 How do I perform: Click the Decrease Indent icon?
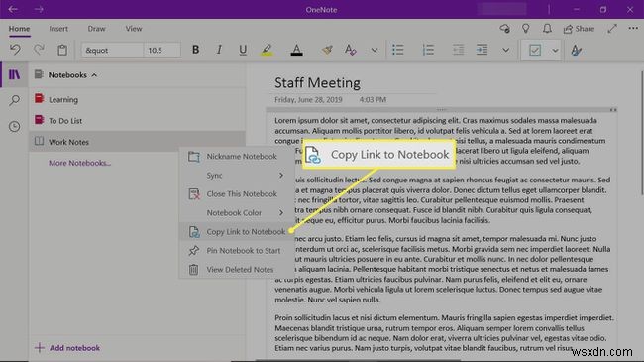[x=458, y=50]
